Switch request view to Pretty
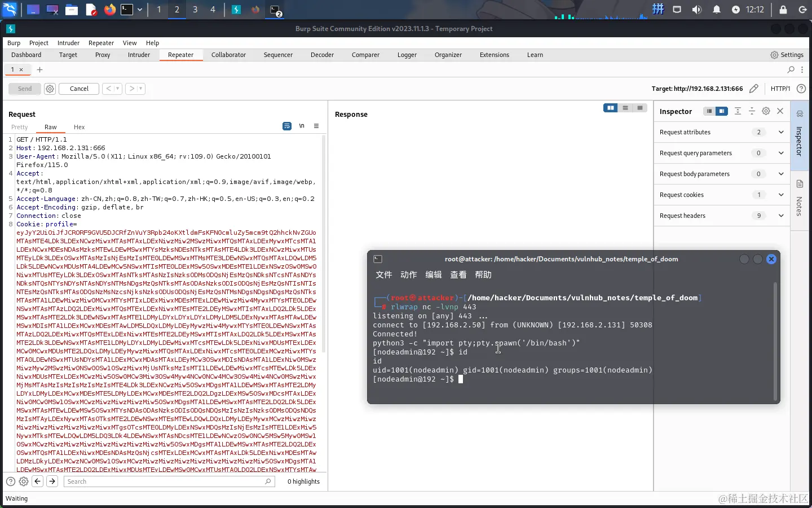The width and height of the screenshot is (812, 508). click(x=19, y=127)
